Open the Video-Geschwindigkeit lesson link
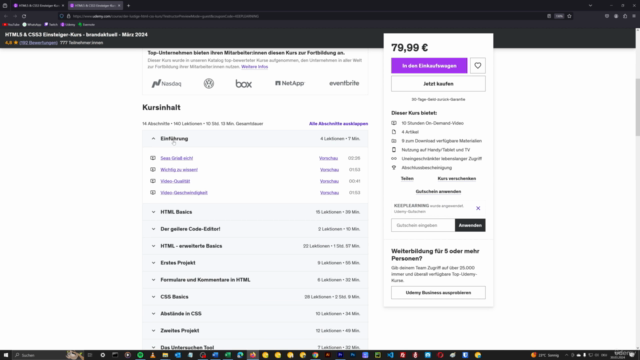This screenshot has width=640, height=360. click(x=184, y=193)
